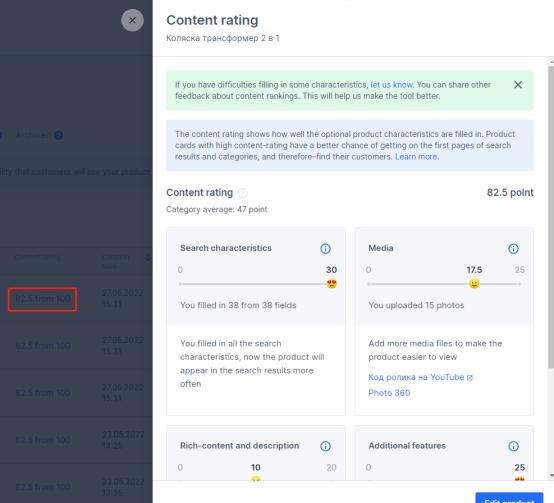
Task: Click the external link icon beside YouTube
Action: click(470, 378)
